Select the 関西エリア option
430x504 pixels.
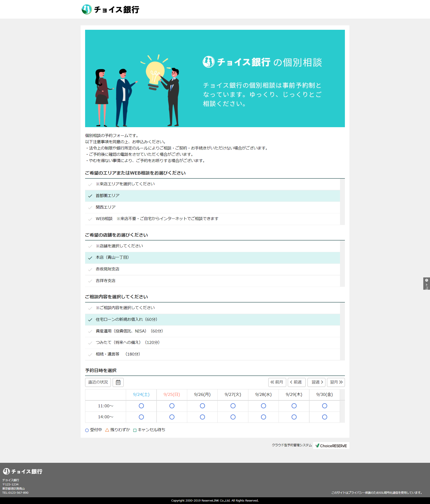[106, 207]
